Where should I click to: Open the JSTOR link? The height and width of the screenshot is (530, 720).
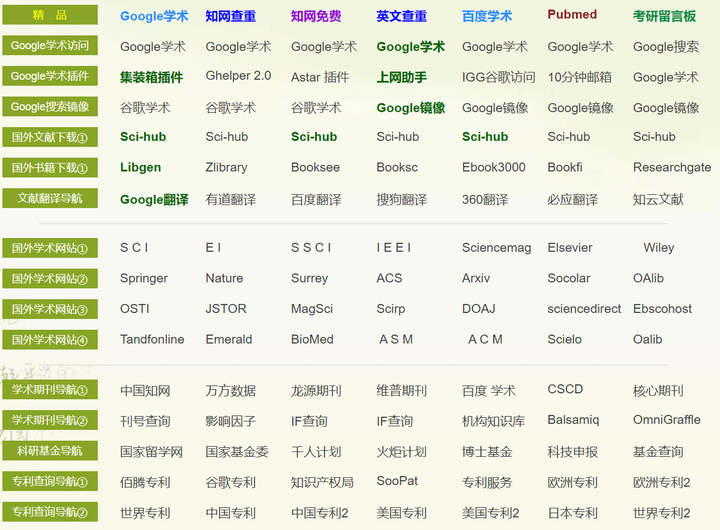[x=226, y=309]
